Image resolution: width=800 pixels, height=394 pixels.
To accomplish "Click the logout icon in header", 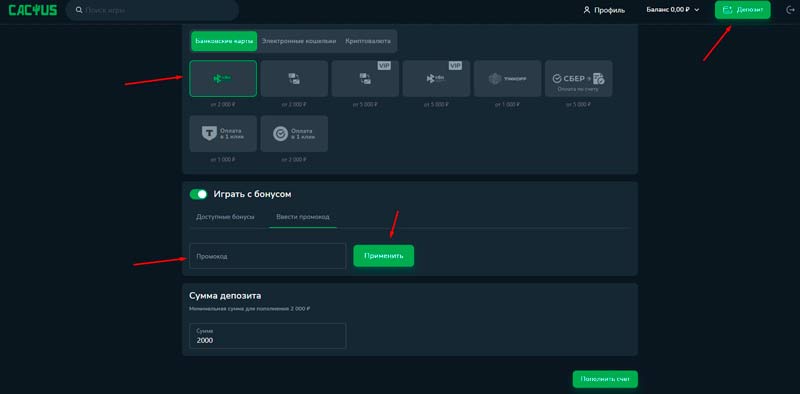I will click(791, 10).
